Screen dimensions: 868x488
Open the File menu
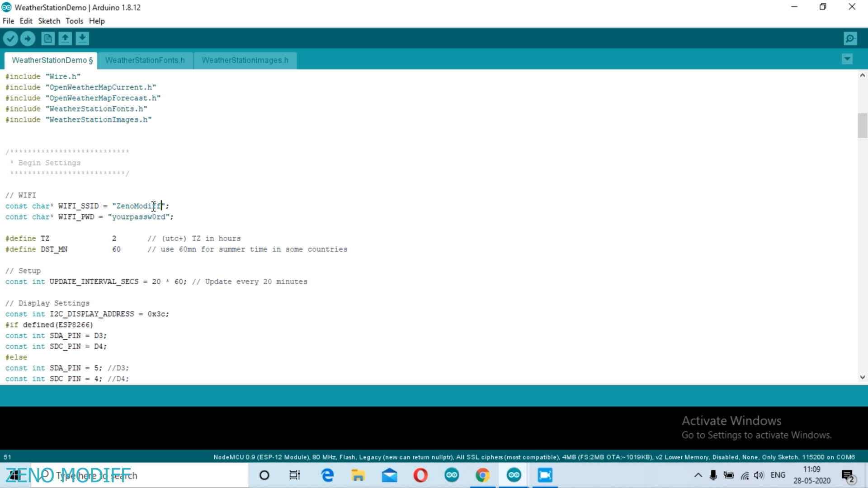(8, 21)
